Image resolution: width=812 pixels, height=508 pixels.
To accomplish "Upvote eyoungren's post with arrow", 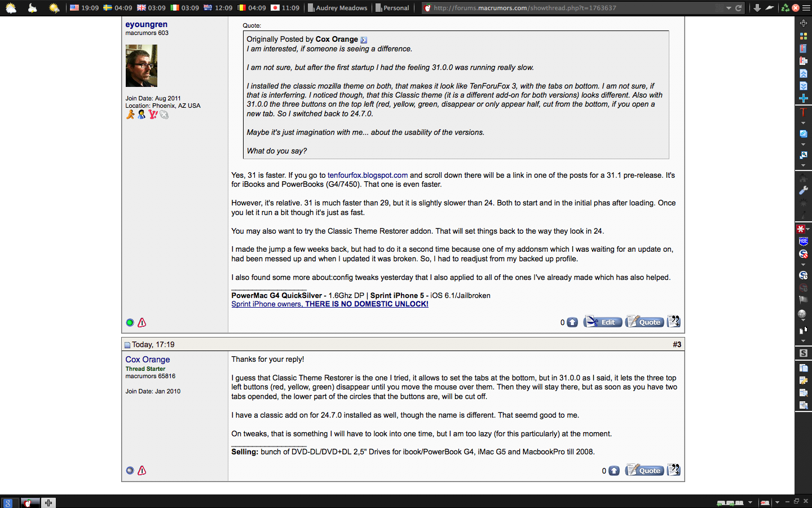I will tap(572, 322).
